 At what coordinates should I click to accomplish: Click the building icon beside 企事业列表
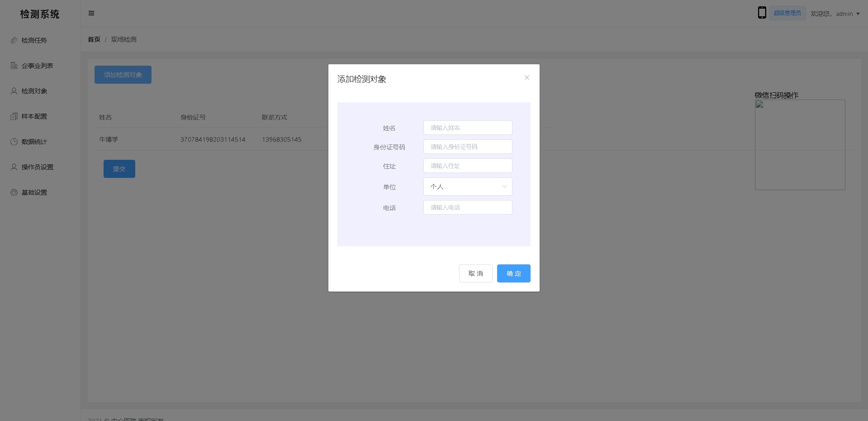click(x=14, y=66)
